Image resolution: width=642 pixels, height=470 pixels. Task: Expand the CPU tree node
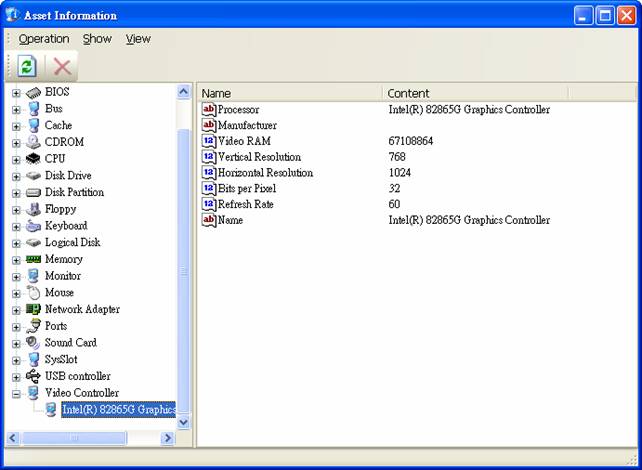[16, 160]
